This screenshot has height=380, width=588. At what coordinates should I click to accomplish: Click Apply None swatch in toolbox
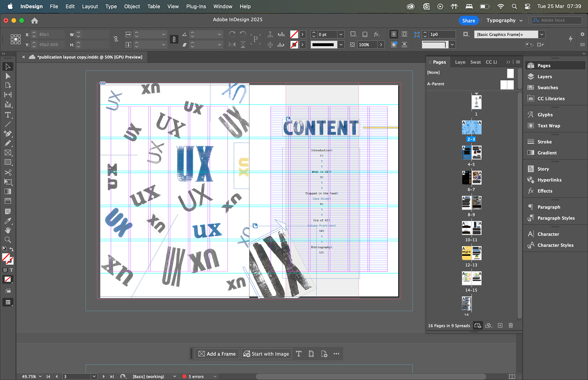click(x=8, y=279)
